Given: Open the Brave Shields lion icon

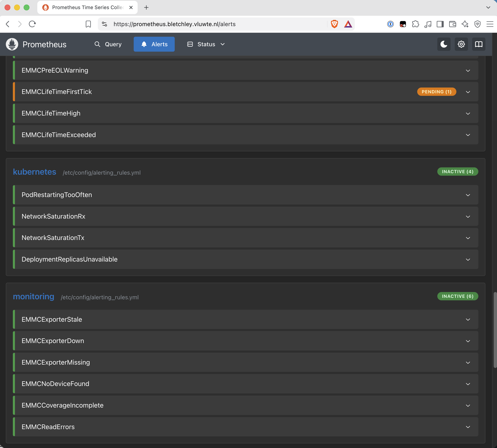Looking at the screenshot, I should click(335, 24).
